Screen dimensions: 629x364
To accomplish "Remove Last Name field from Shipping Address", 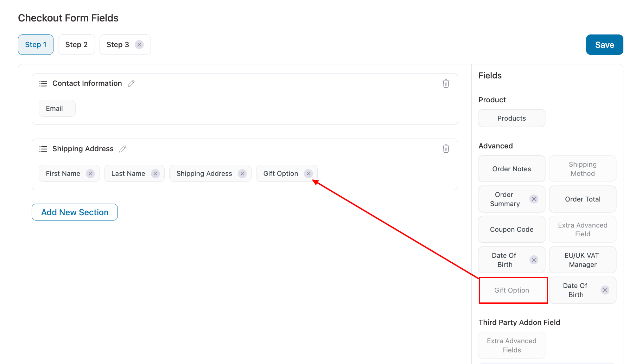I will [155, 173].
